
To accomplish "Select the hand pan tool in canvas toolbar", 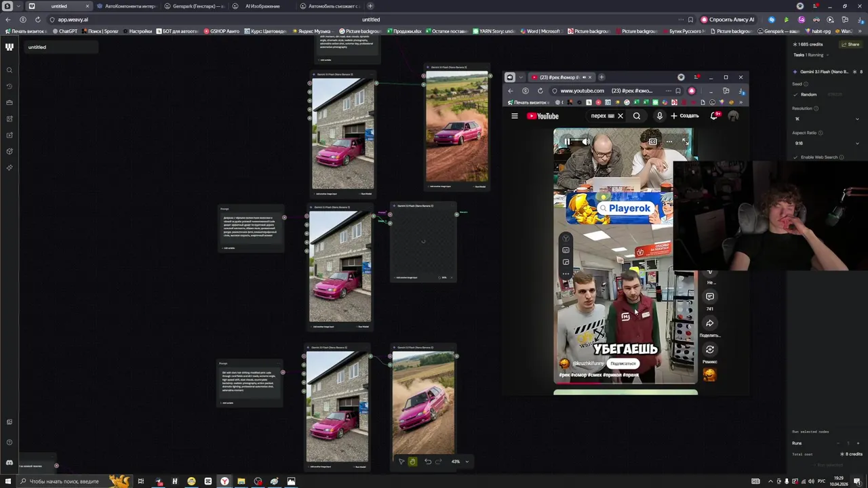I will click(x=412, y=462).
